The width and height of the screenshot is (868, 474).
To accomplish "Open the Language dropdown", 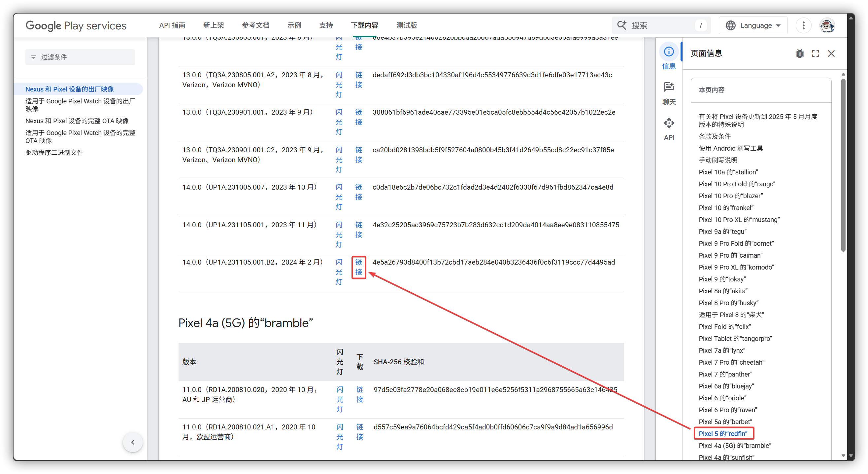I will 753,25.
